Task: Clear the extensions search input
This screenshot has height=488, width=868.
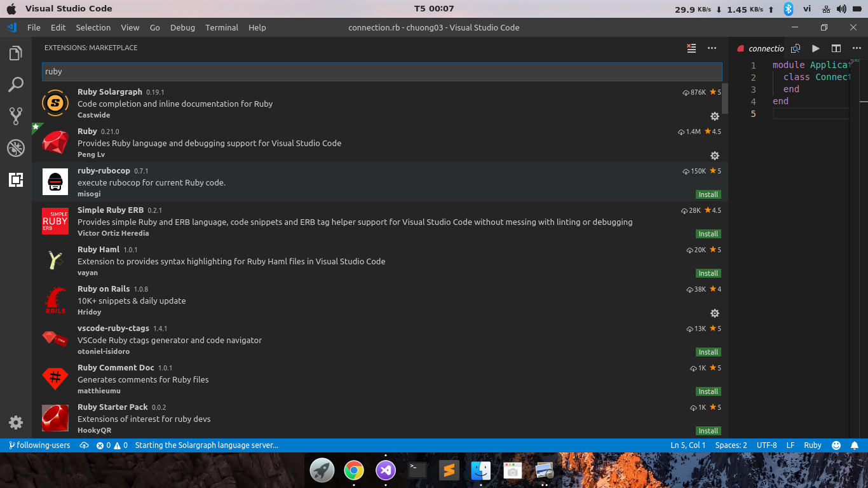Action: [x=692, y=48]
